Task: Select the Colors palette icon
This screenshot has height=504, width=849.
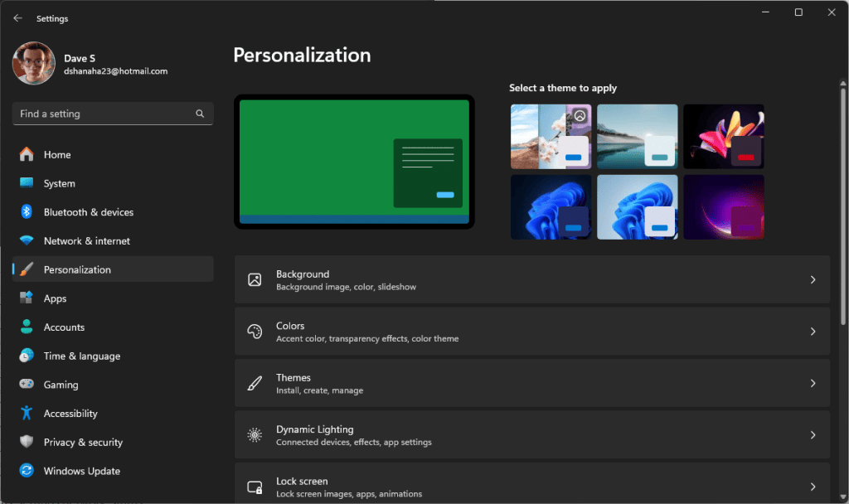Action: click(255, 331)
